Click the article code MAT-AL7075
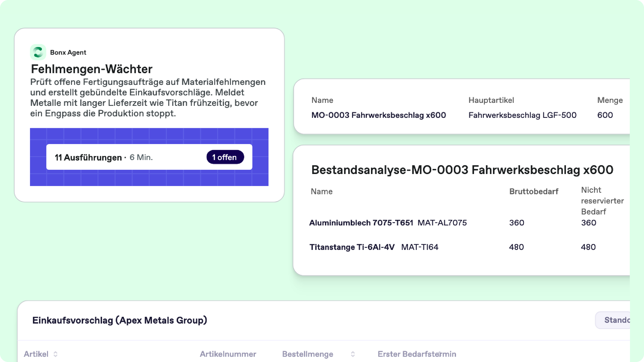This screenshot has height=362, width=644. click(442, 223)
